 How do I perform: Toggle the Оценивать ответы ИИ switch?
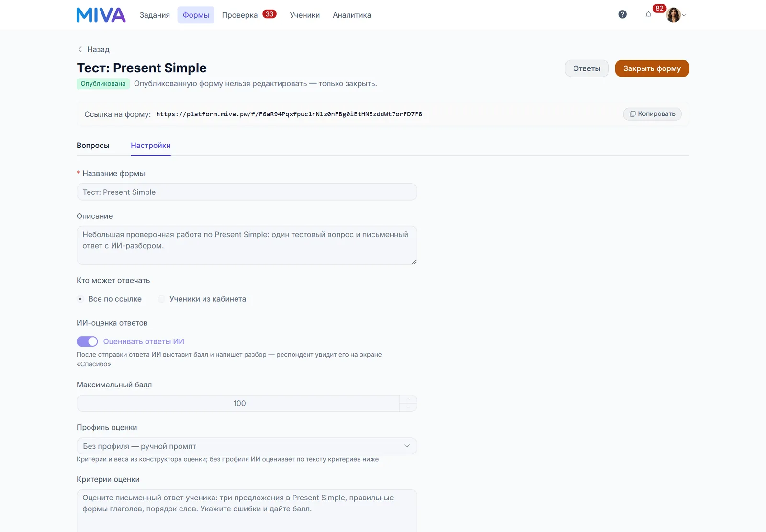[x=87, y=341]
